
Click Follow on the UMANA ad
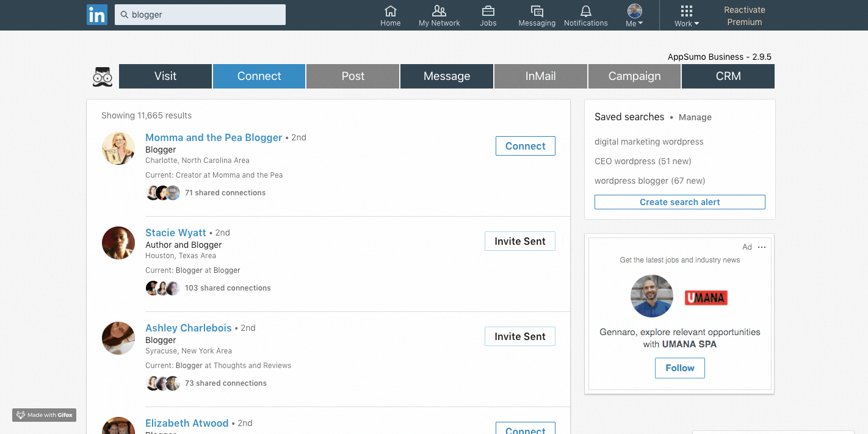(x=680, y=368)
